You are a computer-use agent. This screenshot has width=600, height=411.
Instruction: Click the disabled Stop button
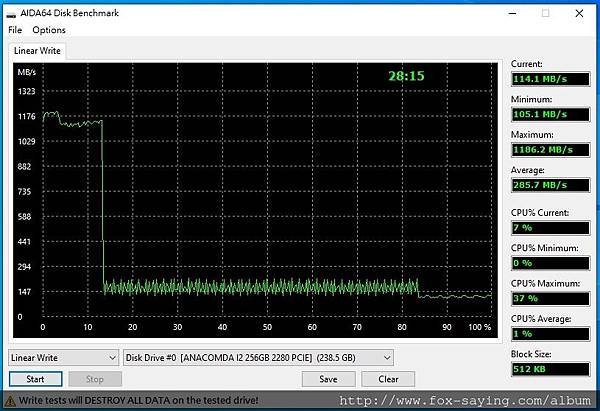point(95,379)
